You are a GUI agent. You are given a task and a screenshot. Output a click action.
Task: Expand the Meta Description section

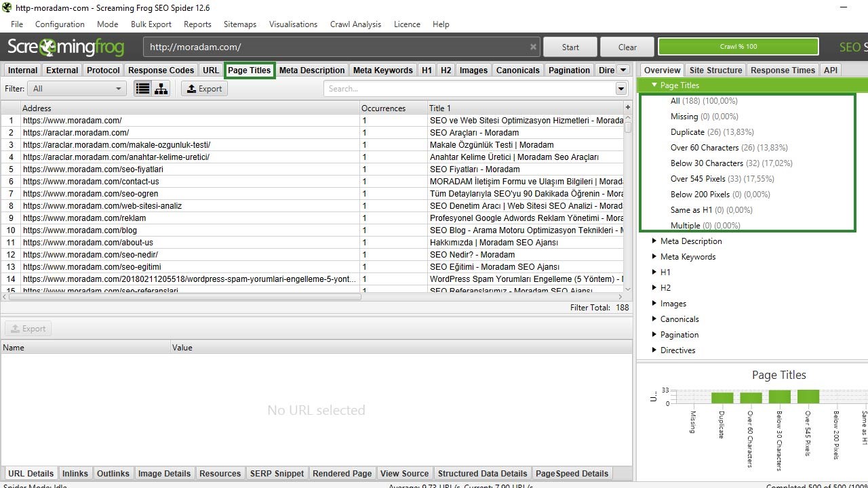point(654,241)
